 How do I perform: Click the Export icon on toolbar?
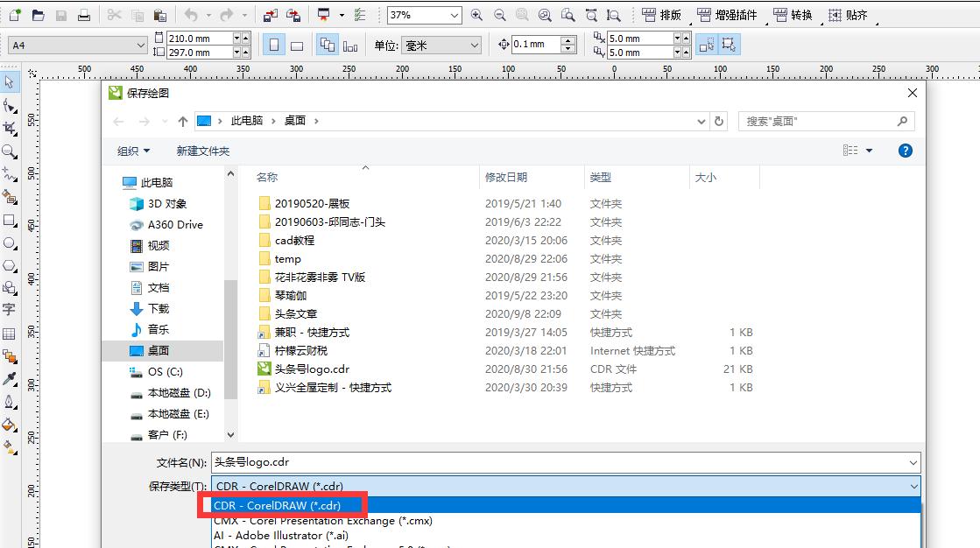click(293, 14)
